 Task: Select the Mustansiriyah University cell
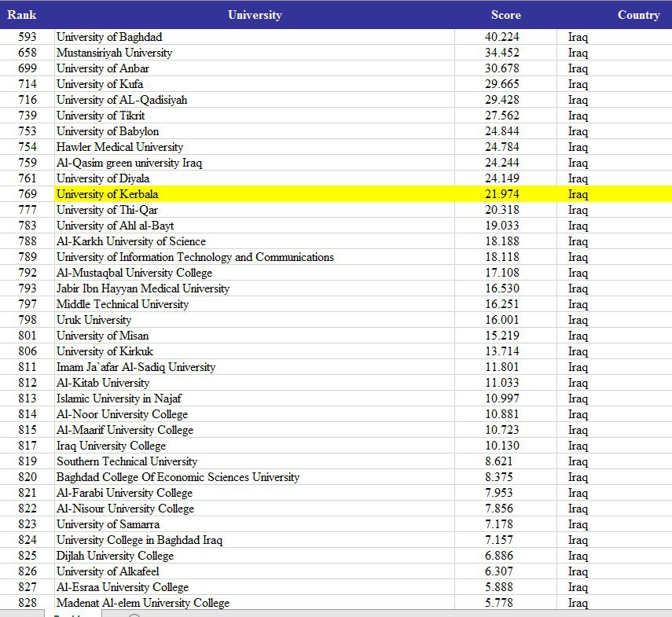(255, 53)
